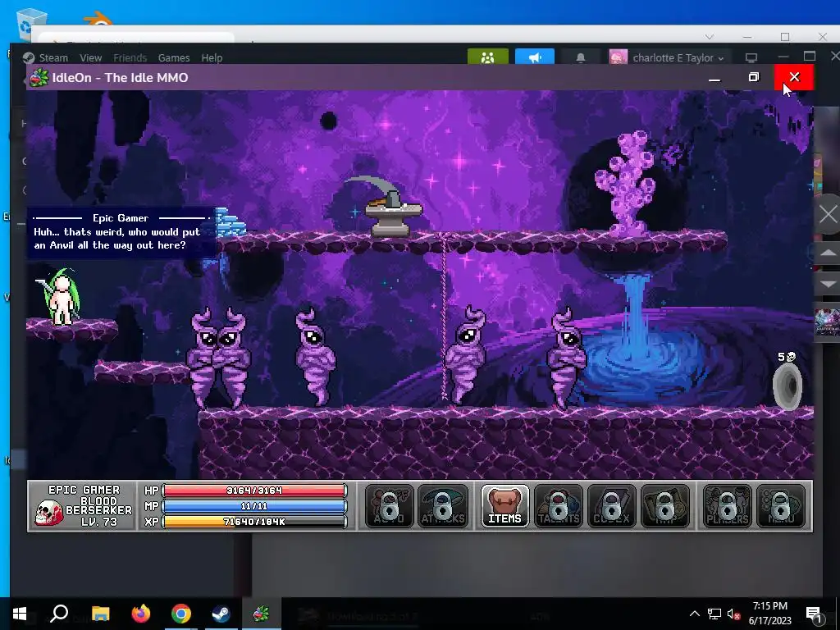Screen dimensions: 840x630
Task: Click the blue MP bar
Action: click(x=254, y=505)
